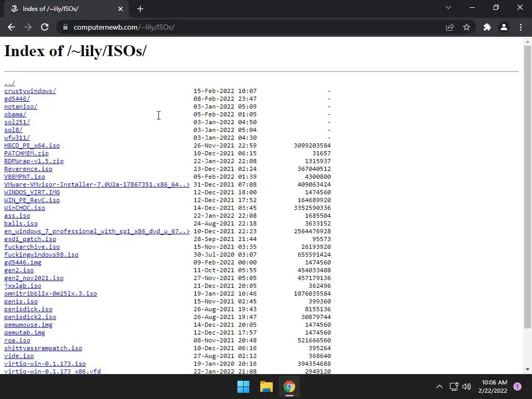Open the notification badge in the taskbar
This screenshot has width=532, height=399.
click(517, 387)
